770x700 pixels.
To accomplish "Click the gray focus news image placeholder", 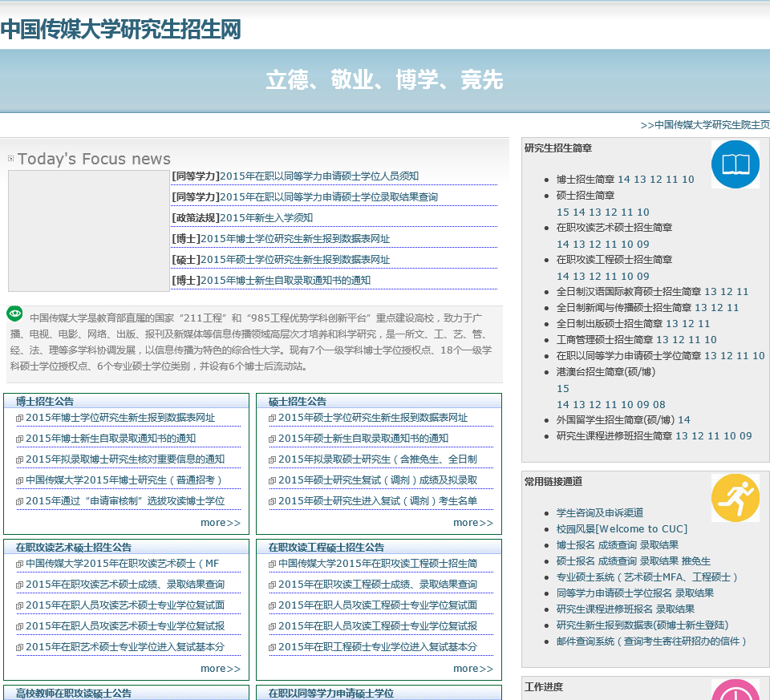I will pos(88,231).
